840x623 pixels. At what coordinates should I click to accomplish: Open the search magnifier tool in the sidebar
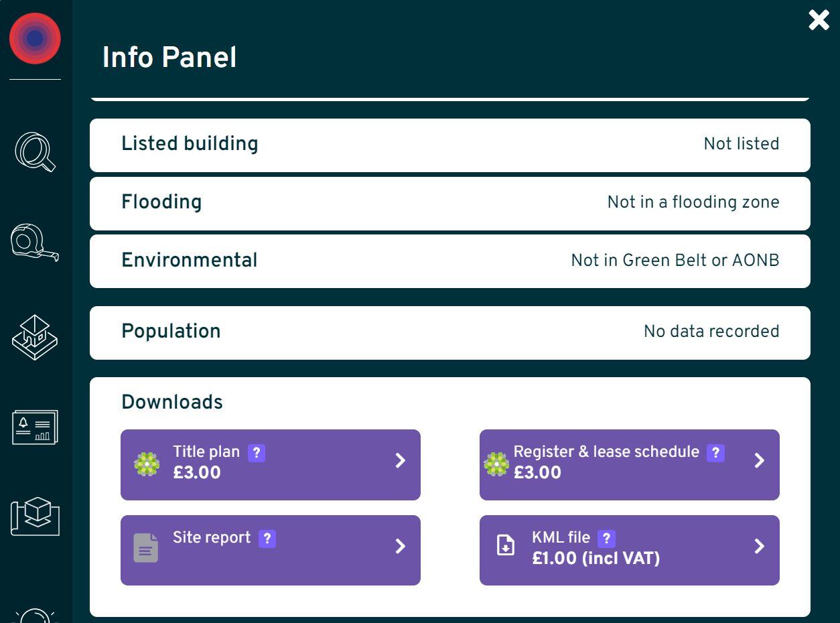(35, 152)
